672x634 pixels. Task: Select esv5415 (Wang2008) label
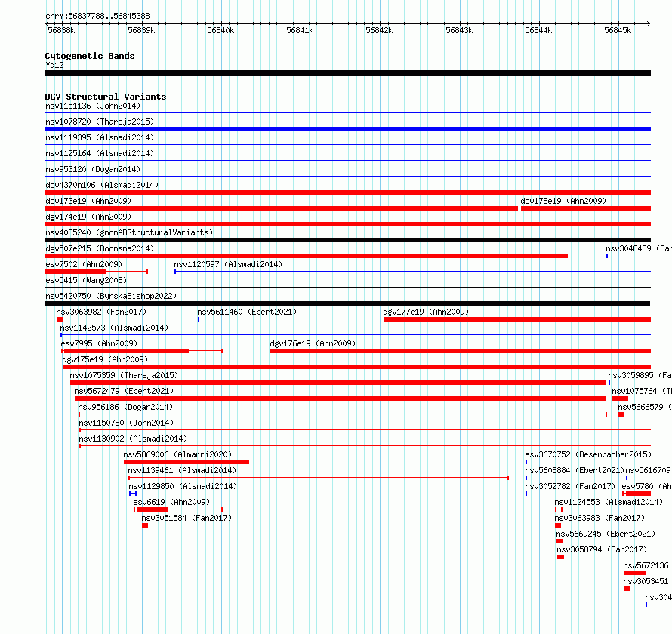[x=86, y=280]
